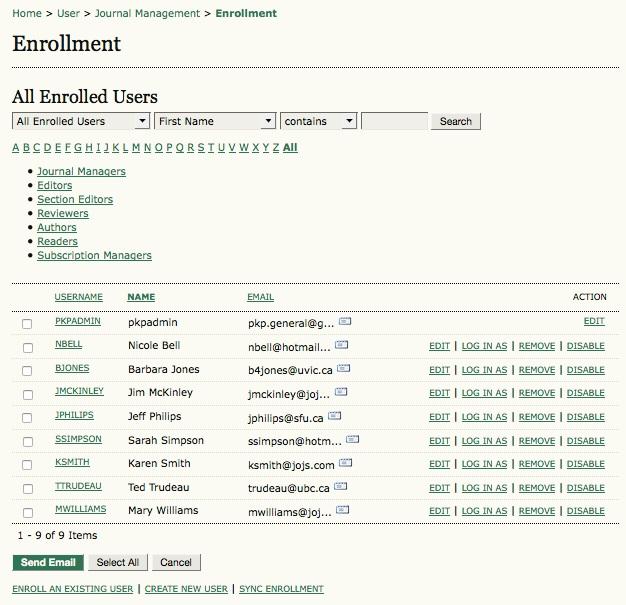This screenshot has width=626, height=605.
Task: Open the MWILLIAMS username link
Action: tap(81, 509)
